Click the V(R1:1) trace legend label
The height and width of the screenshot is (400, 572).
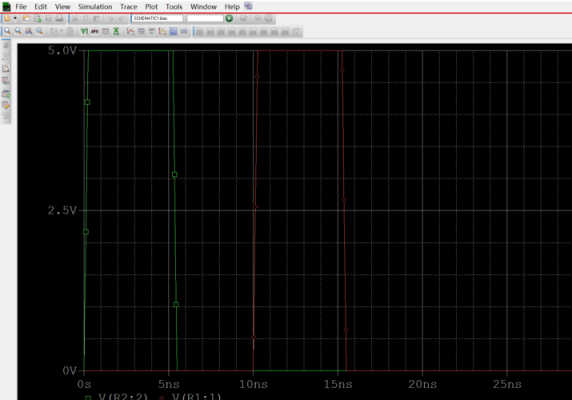[x=197, y=397]
